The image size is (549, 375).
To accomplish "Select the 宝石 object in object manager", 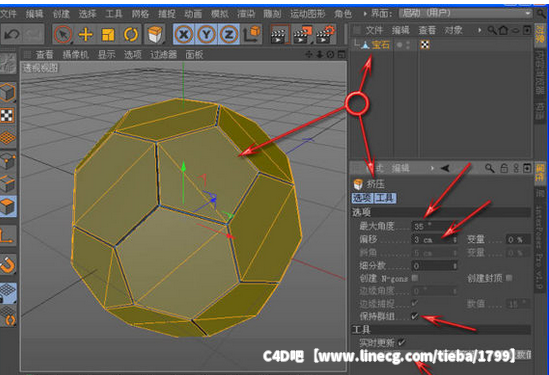I will pos(381,44).
